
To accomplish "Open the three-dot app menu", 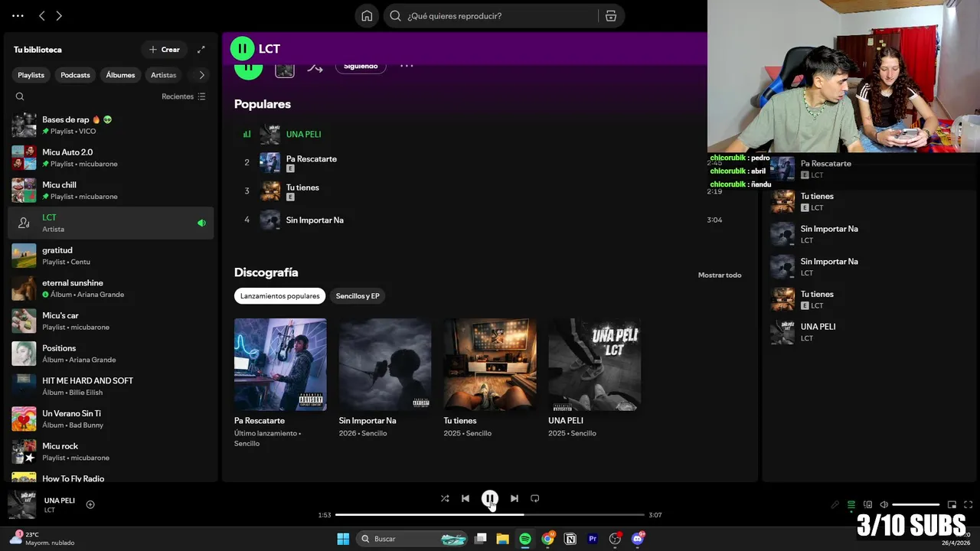I will tap(18, 15).
